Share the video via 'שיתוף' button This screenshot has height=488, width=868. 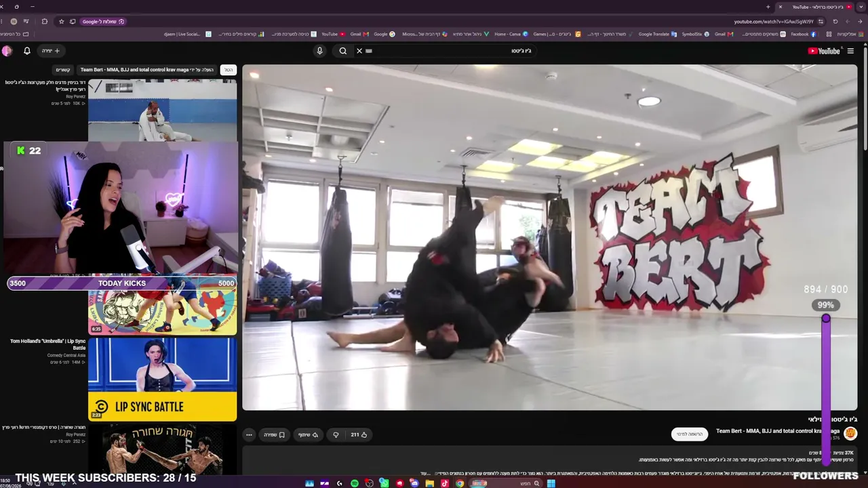pyautogui.click(x=308, y=434)
